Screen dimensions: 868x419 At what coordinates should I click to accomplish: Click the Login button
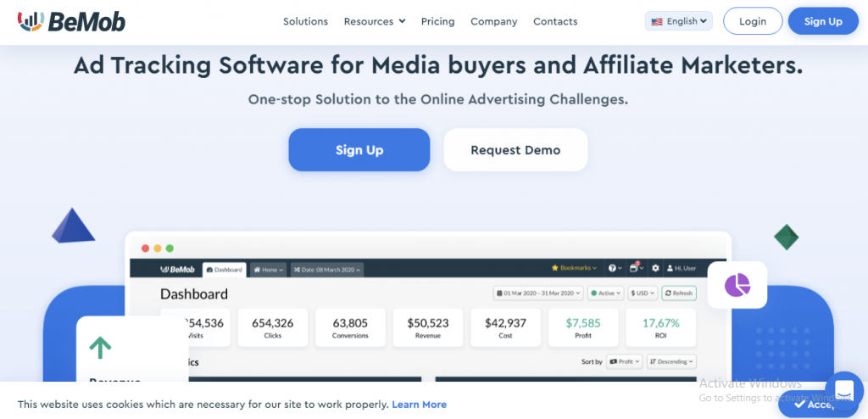753,21
